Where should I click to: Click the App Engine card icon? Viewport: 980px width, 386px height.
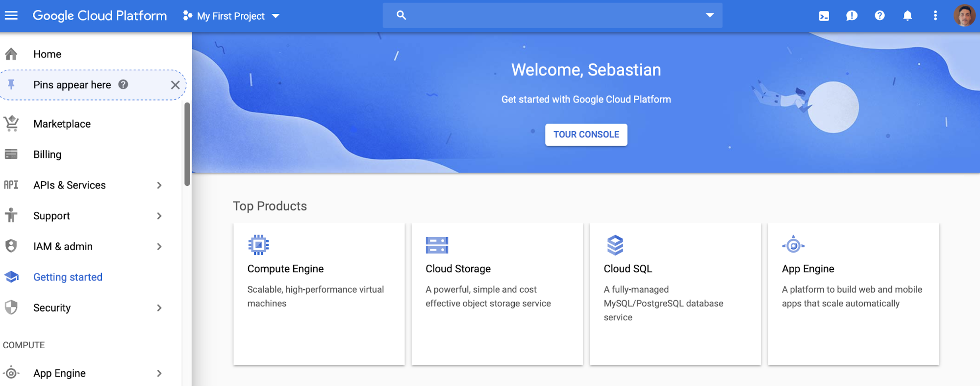(x=793, y=245)
